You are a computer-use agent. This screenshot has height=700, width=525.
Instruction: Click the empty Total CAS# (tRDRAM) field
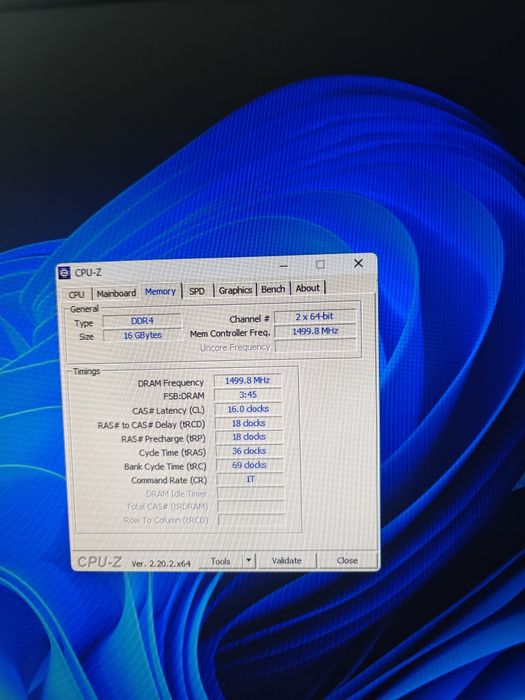251,506
